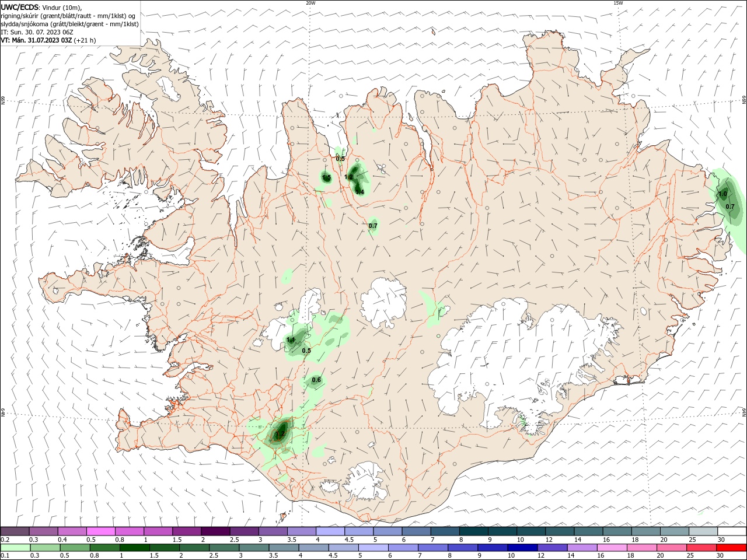This screenshot has height=560, width=747.
Task: Click the palest green 0.1 swatch in the lower legend
Action: [x=16, y=548]
